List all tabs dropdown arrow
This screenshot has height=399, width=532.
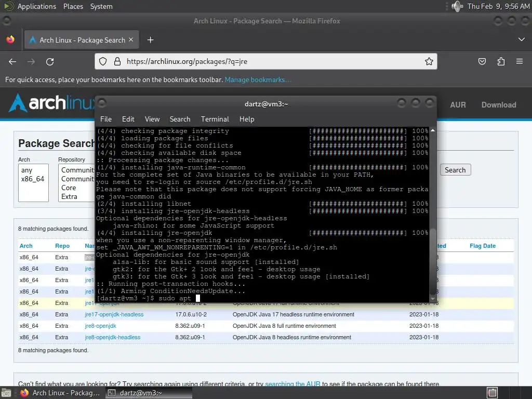pyautogui.click(x=522, y=39)
